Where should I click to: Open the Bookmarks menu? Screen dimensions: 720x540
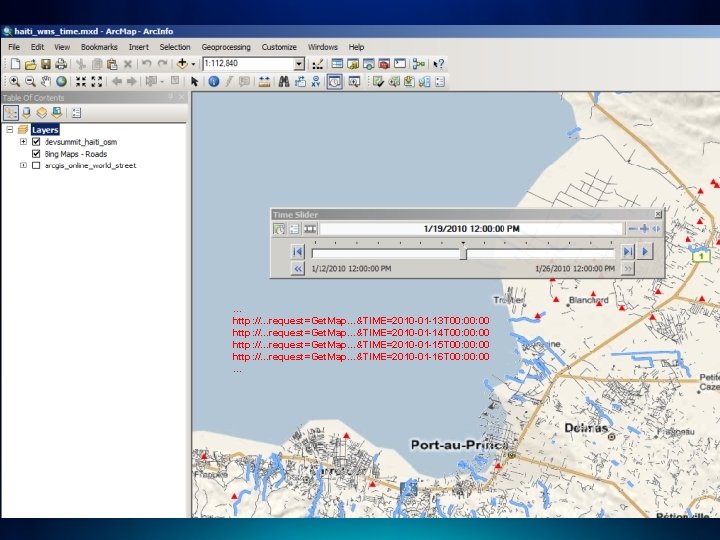[99, 47]
